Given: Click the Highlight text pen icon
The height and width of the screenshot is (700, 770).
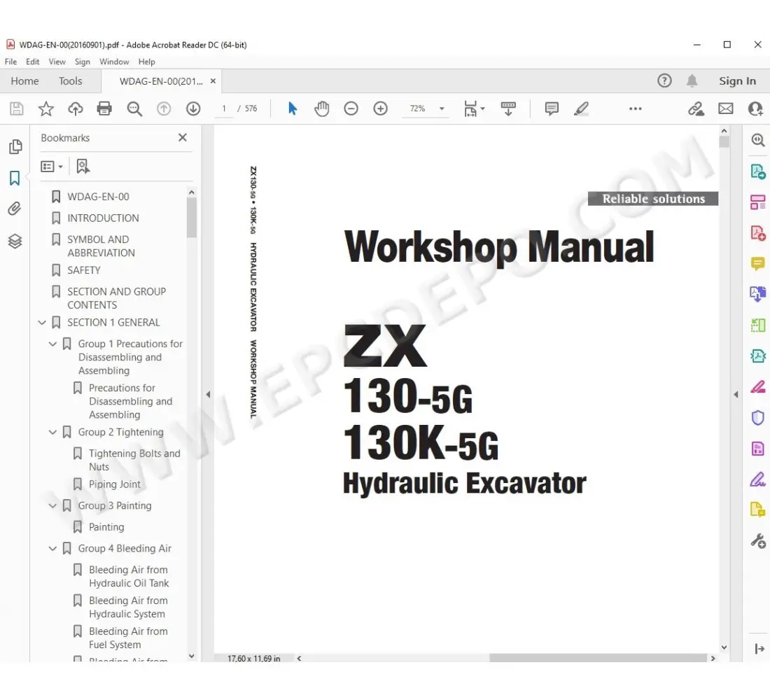Looking at the screenshot, I should (x=581, y=108).
